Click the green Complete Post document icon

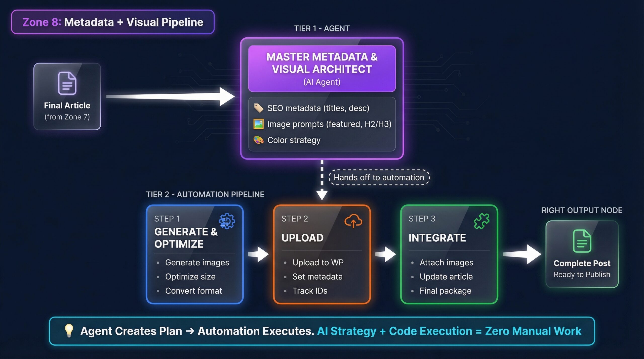(582, 241)
